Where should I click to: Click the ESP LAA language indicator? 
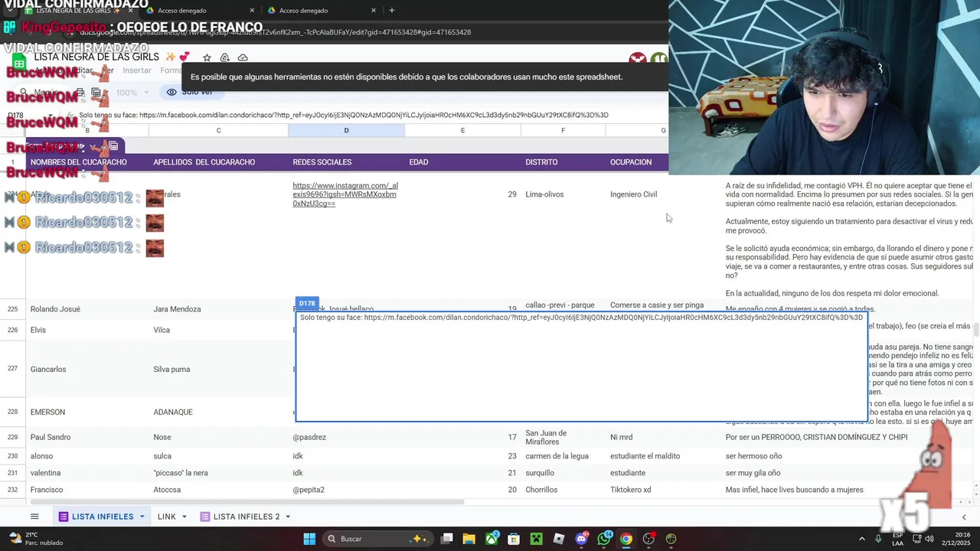pyautogui.click(x=897, y=539)
